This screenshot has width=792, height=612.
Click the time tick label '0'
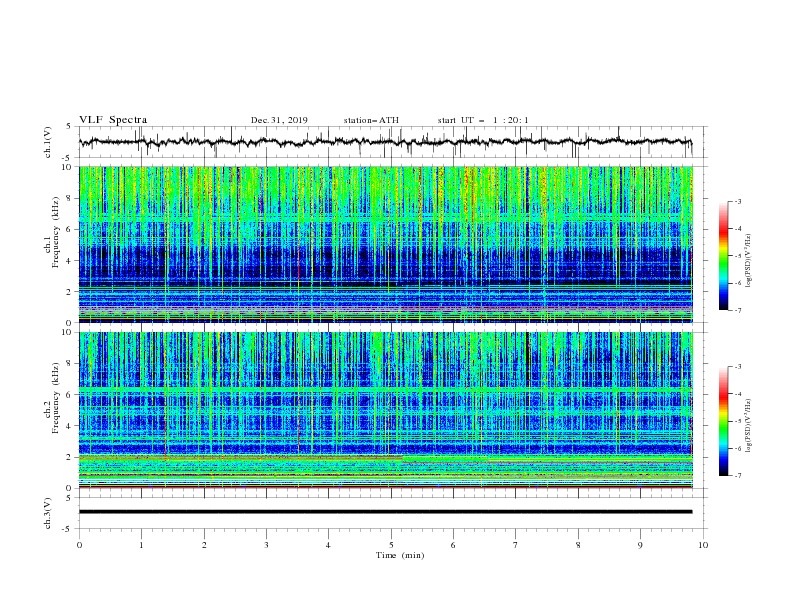click(x=79, y=545)
